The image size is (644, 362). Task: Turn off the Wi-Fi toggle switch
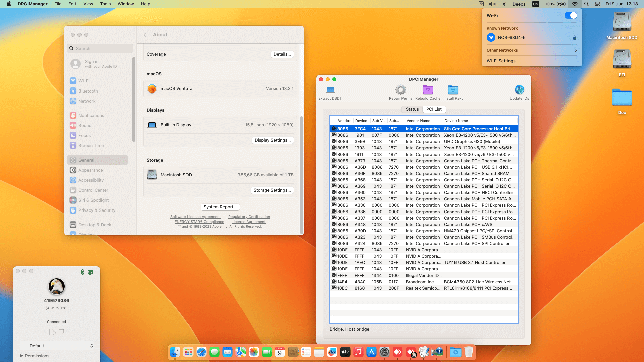[x=570, y=15]
